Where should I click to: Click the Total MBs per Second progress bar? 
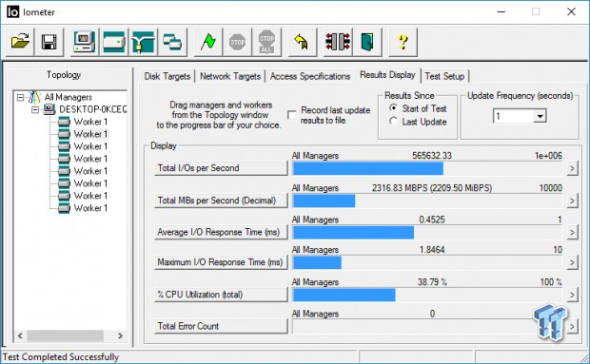click(x=427, y=201)
